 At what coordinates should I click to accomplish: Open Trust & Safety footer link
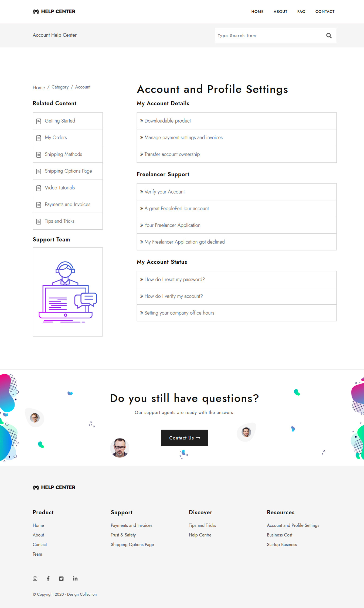[123, 535]
